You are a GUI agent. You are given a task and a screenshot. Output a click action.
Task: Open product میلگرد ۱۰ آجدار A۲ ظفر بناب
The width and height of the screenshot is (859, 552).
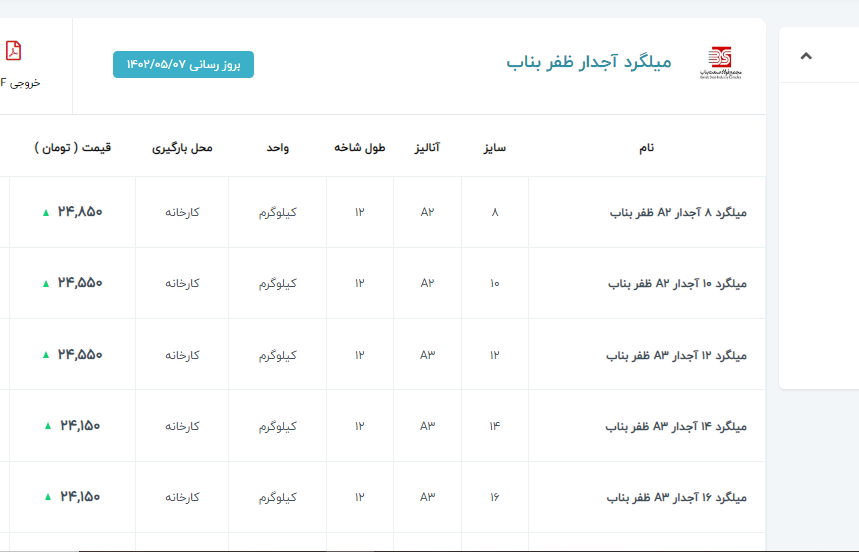point(678,284)
